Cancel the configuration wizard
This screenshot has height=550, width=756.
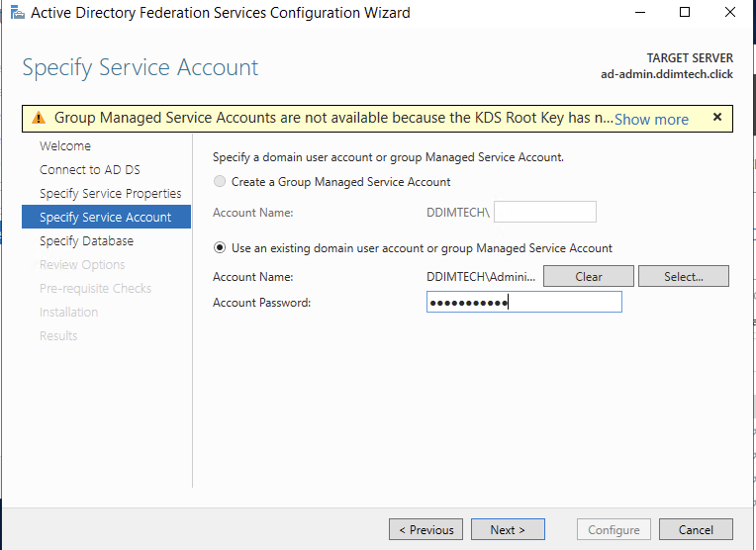[x=696, y=529]
